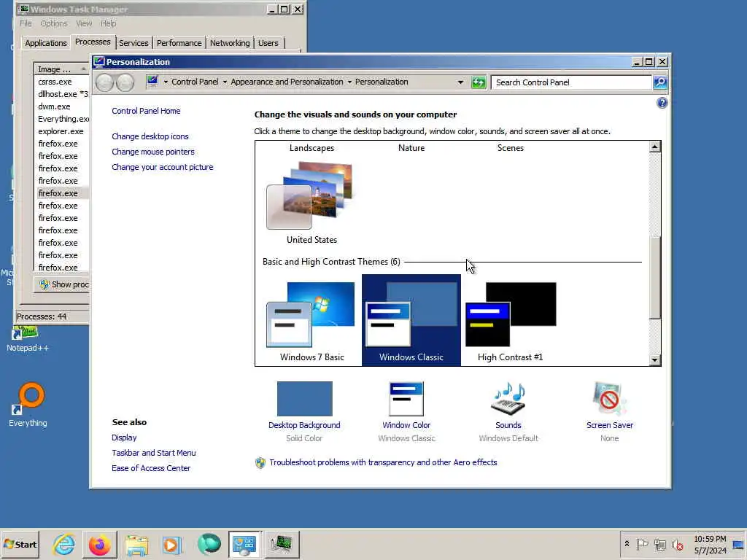Select the United States theme
747x560 pixels.
(x=311, y=203)
